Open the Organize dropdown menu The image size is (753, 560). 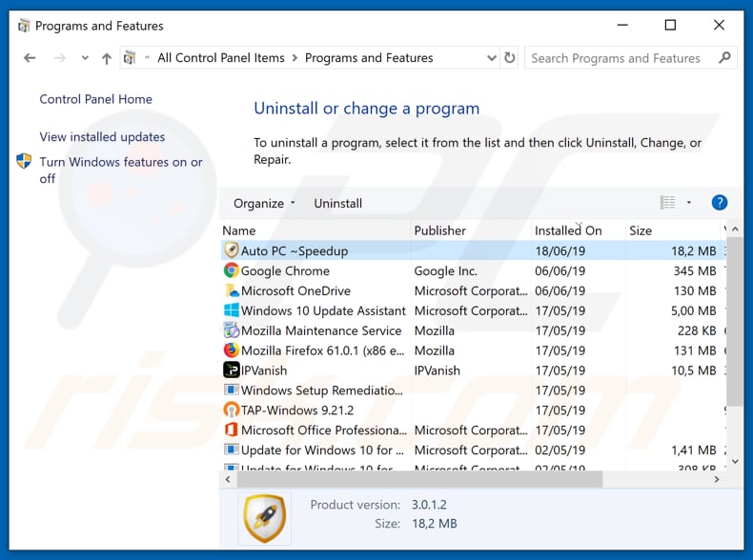pyautogui.click(x=264, y=203)
